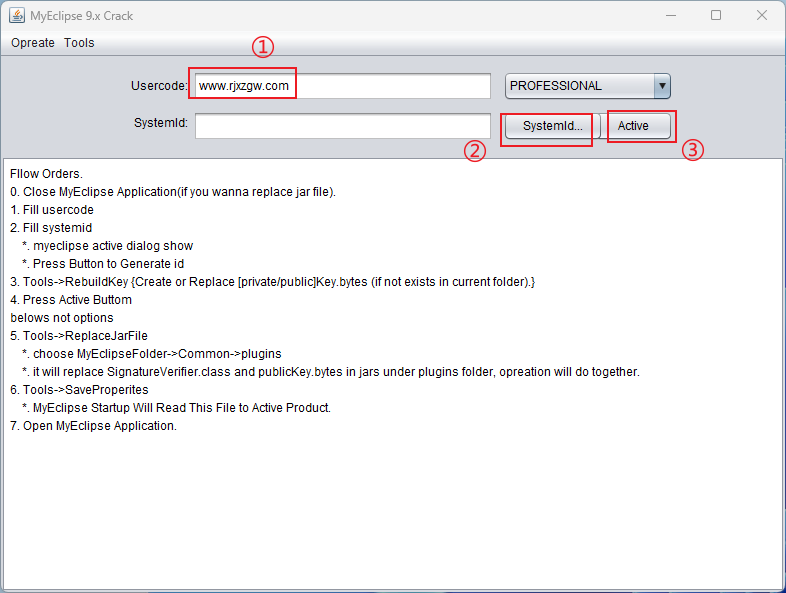Click the 'Fllow Orders.' line
Image resolution: width=786 pixels, height=593 pixels.
click(46, 174)
